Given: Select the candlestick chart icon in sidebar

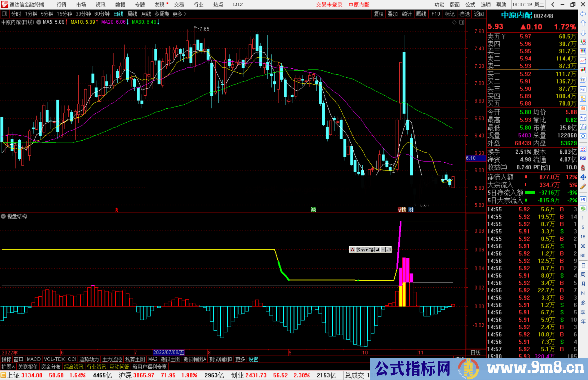Looking at the screenshot, I should coord(583,70).
